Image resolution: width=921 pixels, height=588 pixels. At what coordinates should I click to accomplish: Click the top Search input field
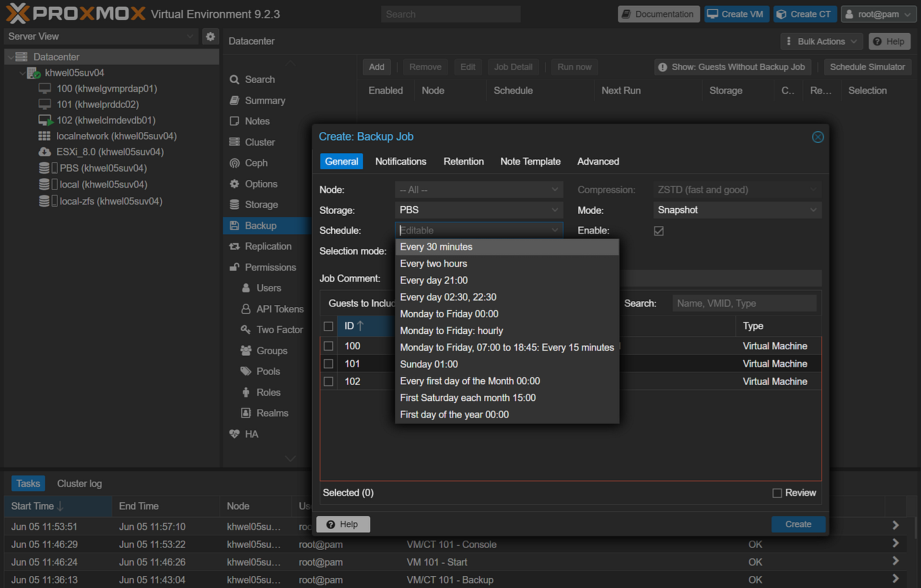tap(451, 14)
